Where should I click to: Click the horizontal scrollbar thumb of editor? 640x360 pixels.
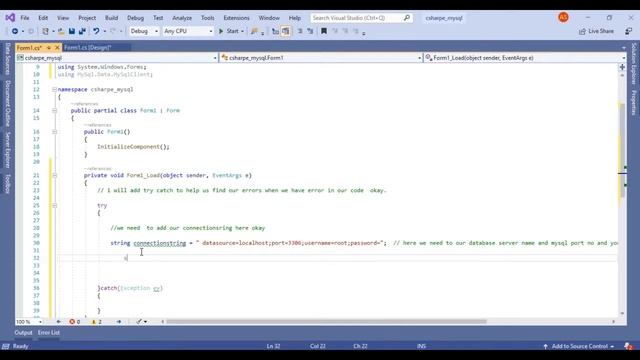(x=326, y=322)
